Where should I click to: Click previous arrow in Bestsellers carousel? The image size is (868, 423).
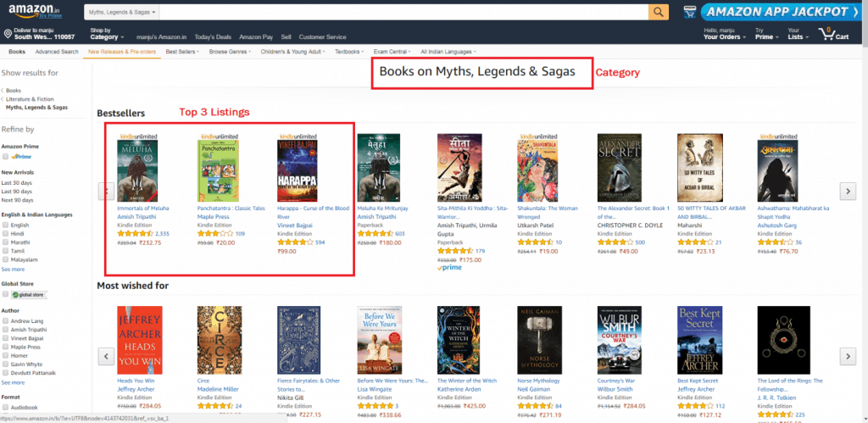[106, 191]
